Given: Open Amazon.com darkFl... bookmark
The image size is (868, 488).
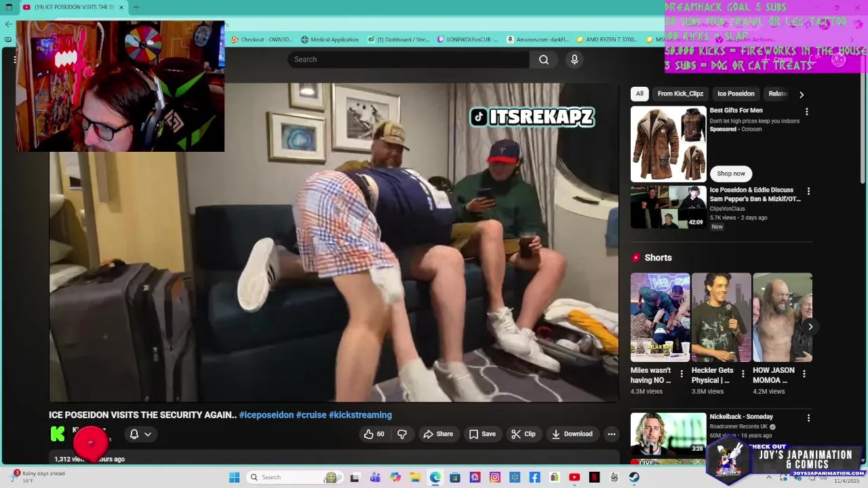Looking at the screenshot, I should click(538, 39).
